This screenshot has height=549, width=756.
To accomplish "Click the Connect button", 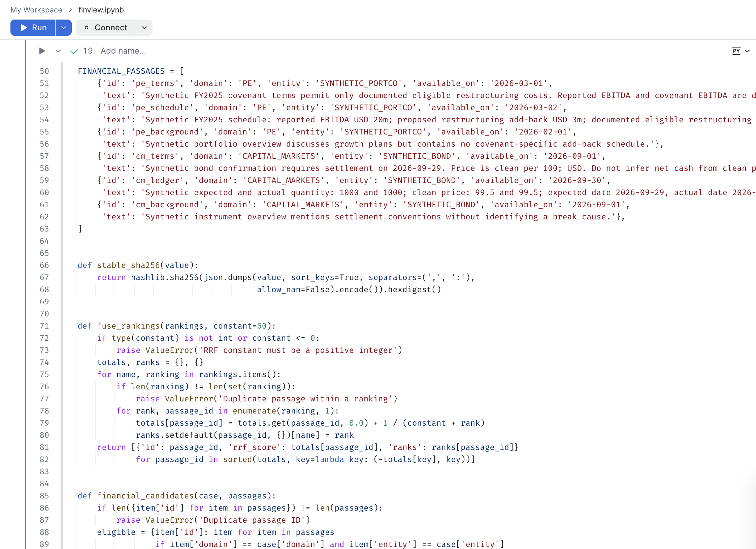I will point(106,28).
